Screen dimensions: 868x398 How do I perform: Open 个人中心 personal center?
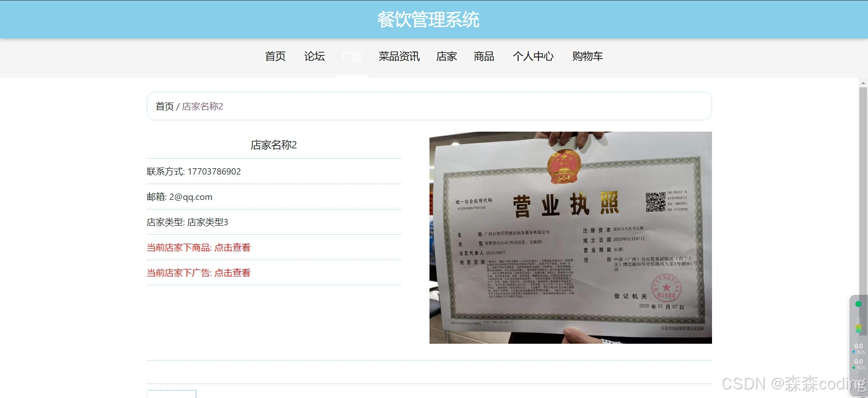coord(533,56)
